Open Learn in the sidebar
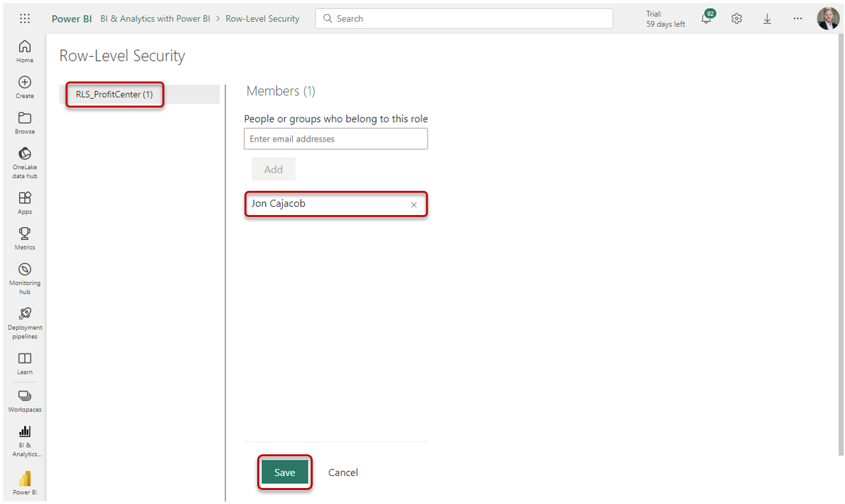 (x=25, y=363)
